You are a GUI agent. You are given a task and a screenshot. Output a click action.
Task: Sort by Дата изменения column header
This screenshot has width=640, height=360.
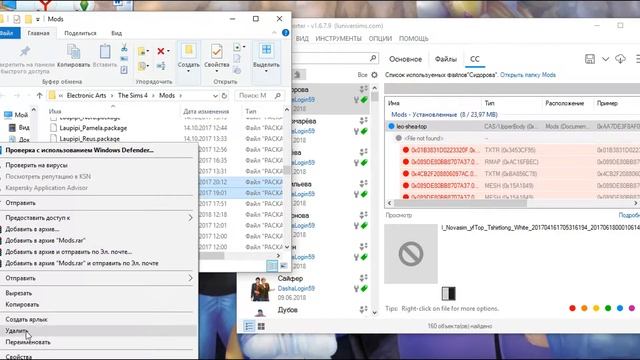click(x=206, y=111)
